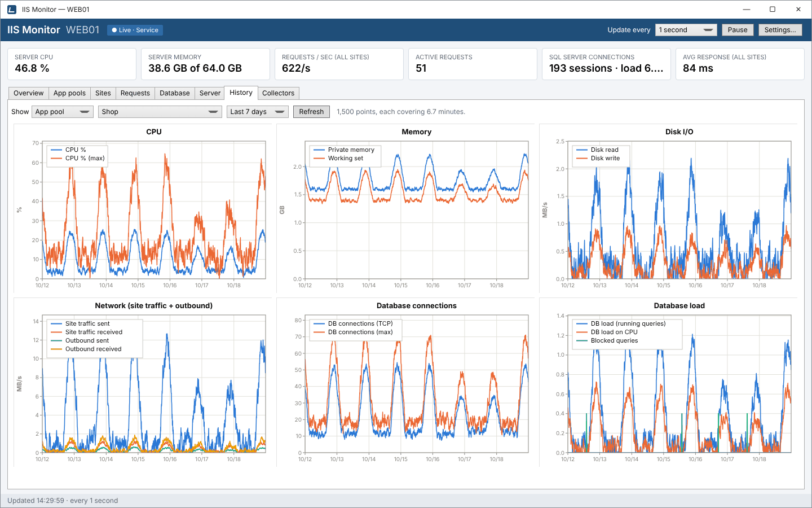The height and width of the screenshot is (508, 812).
Task: Open the Database tab
Action: (175, 93)
